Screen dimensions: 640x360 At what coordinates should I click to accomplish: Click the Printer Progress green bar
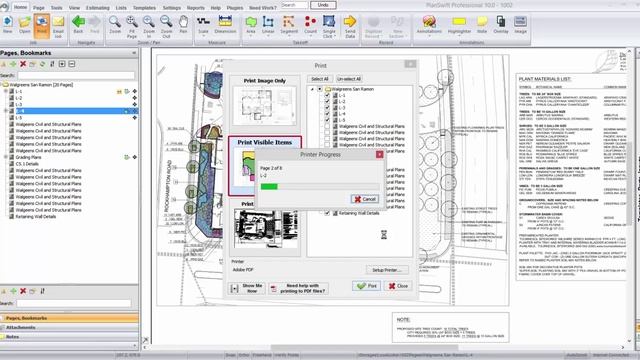pyautogui.click(x=269, y=187)
